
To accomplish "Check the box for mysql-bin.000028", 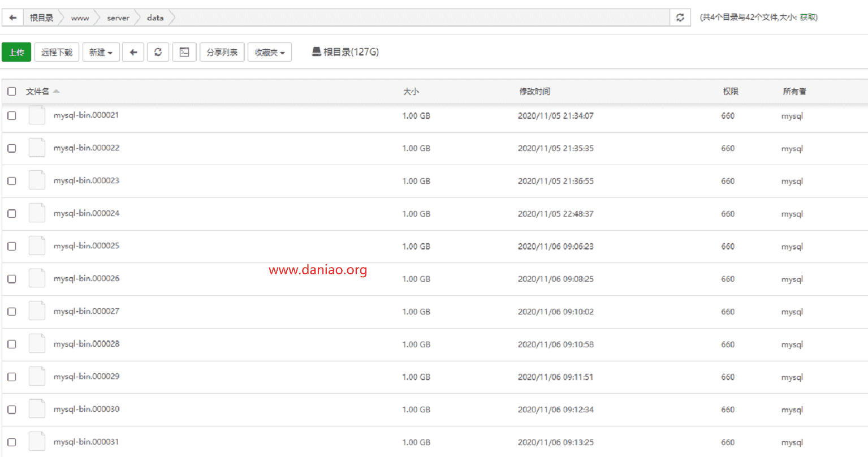I will pyautogui.click(x=12, y=344).
